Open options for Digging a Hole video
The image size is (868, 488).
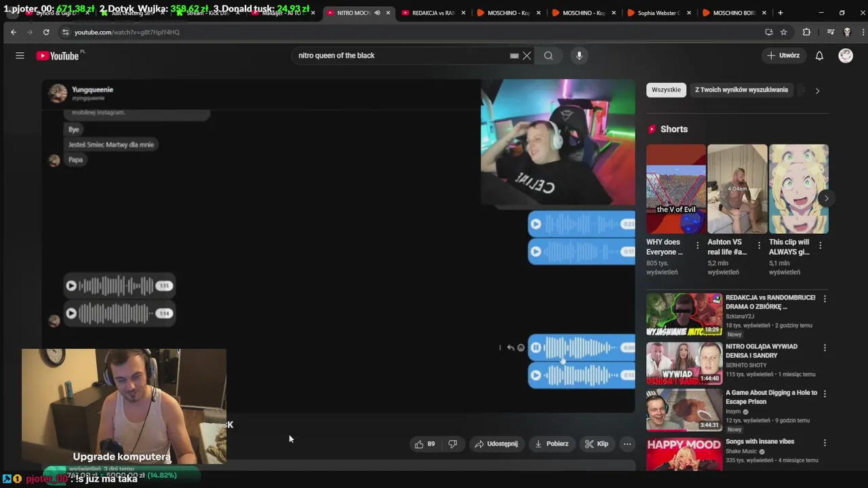point(825,394)
